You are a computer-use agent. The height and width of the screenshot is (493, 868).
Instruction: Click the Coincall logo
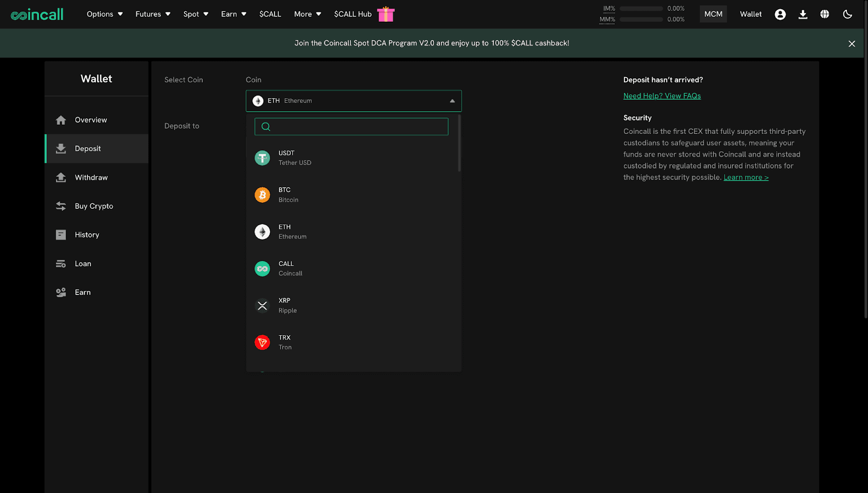[36, 14]
